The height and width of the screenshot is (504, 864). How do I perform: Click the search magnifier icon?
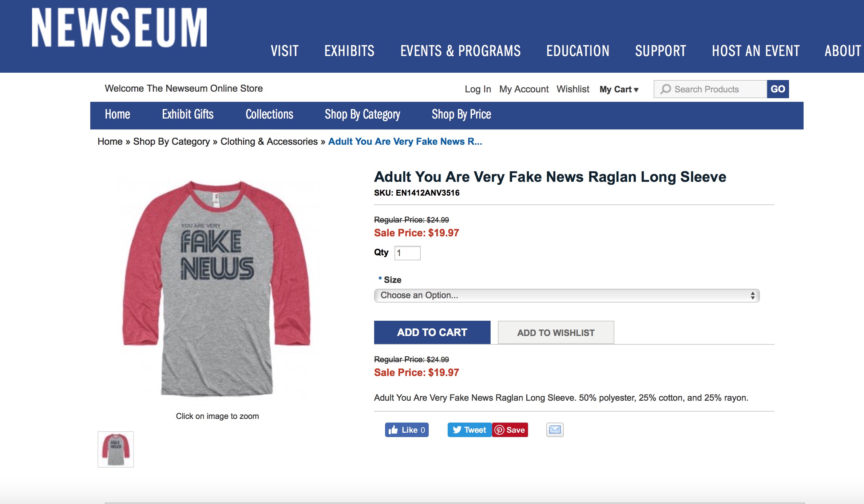(x=666, y=89)
